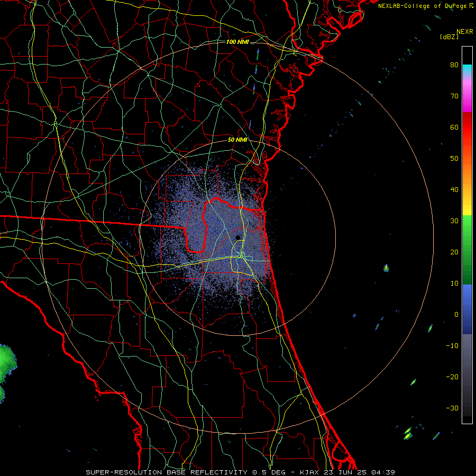Image resolution: width=476 pixels, height=476 pixels.
Task: Click the 60 dBZ value on the scale
Action: (x=454, y=127)
